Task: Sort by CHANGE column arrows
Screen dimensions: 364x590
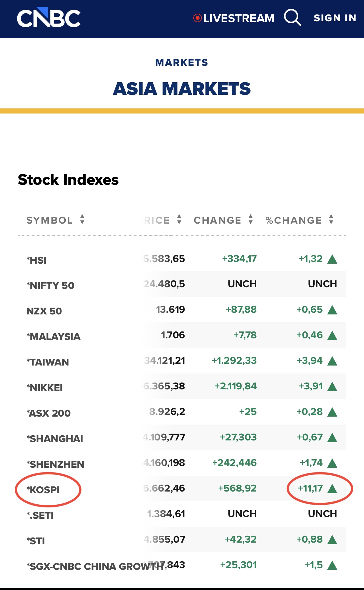Action: pos(251,219)
